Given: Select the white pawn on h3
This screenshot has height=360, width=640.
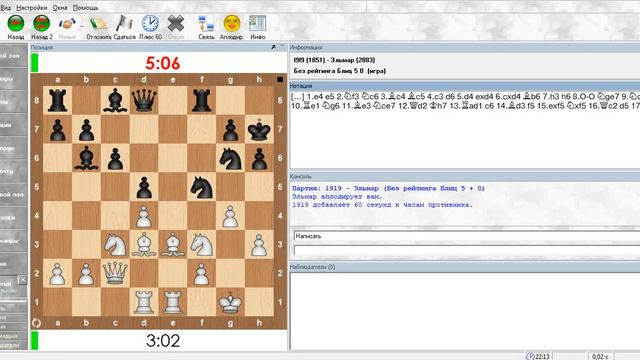Looking at the screenshot, I should pyautogui.click(x=259, y=245).
